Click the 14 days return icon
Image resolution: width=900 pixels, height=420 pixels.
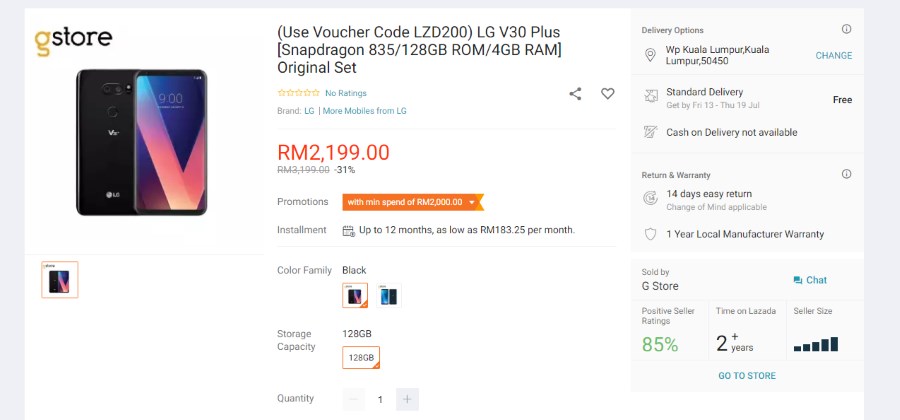click(x=650, y=199)
